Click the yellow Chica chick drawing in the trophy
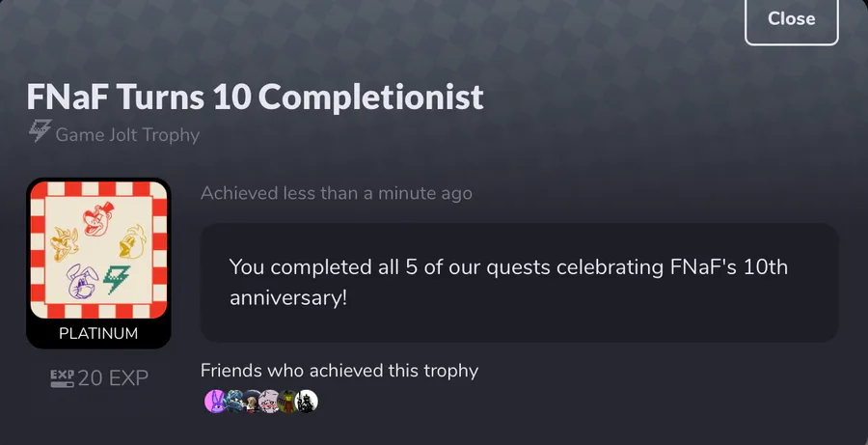 (x=132, y=241)
